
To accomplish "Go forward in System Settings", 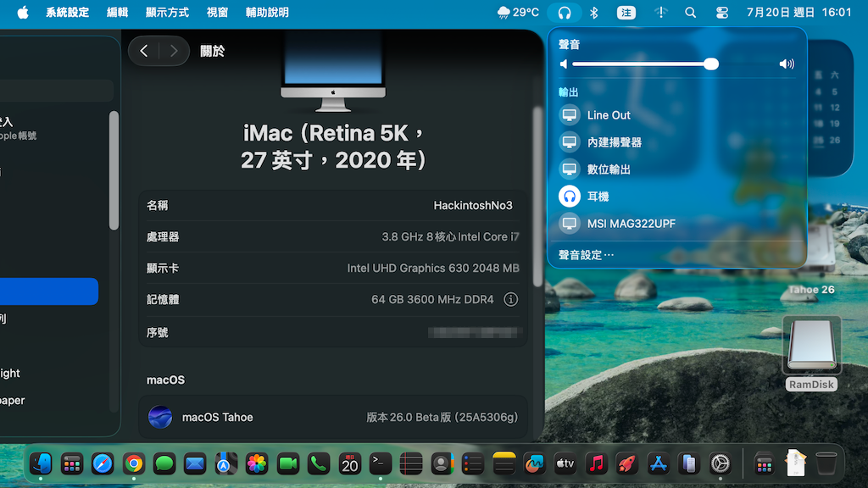I will point(174,51).
